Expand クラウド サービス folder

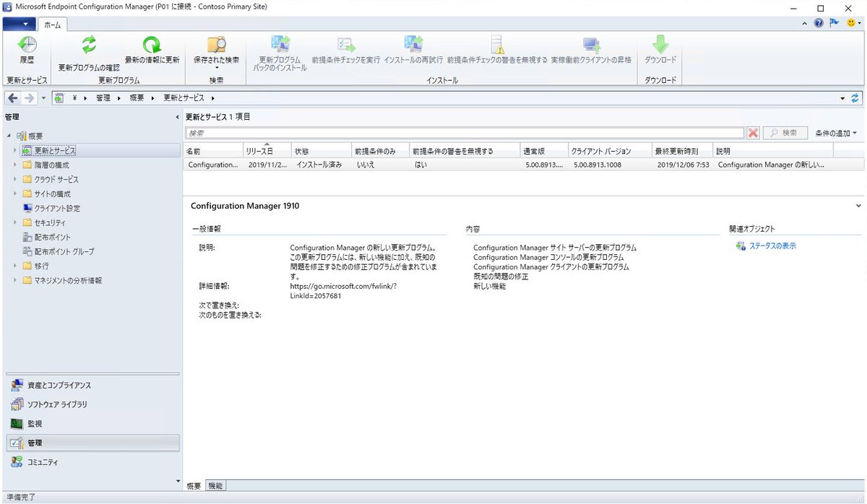(x=14, y=179)
